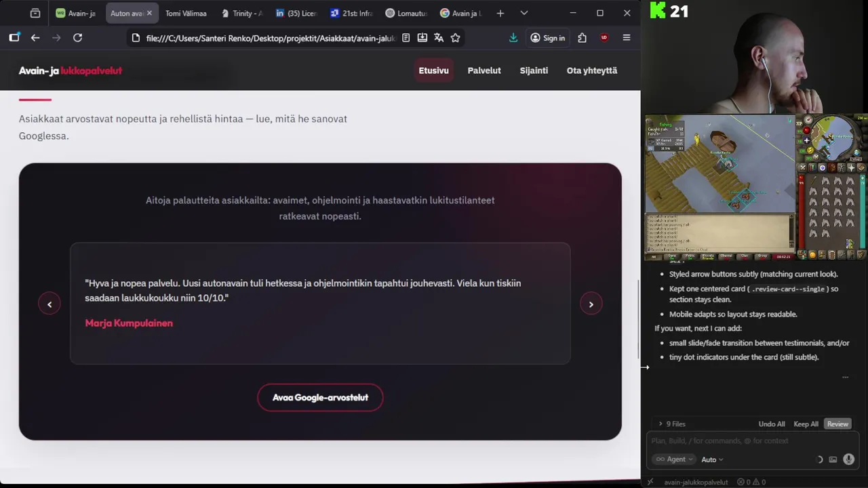The width and height of the screenshot is (868, 488).
Task: Click the Review button
Action: pyautogui.click(x=837, y=424)
